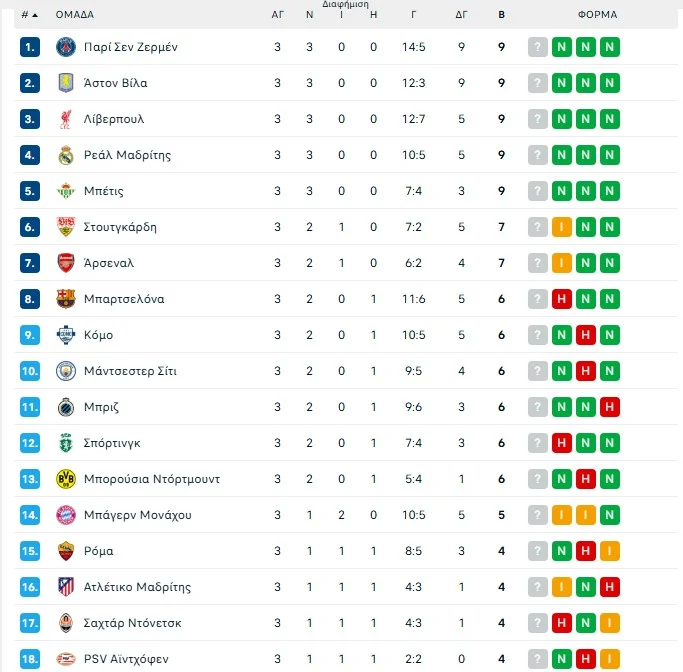Click the first orange I badge for Μπάγερν Μονάχου
Viewport: 683px width, 672px height.
click(561, 515)
